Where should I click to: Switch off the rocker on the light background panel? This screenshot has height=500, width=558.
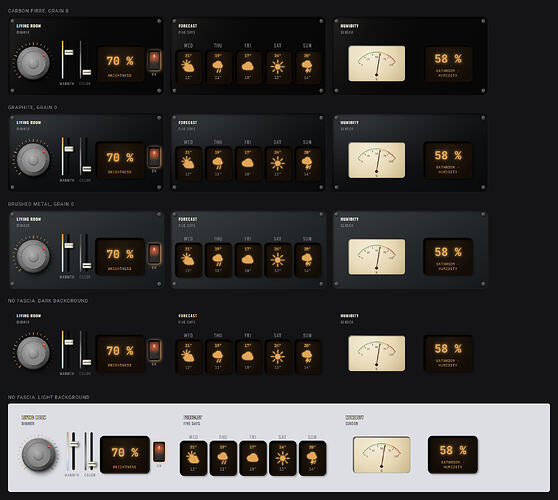(x=159, y=451)
